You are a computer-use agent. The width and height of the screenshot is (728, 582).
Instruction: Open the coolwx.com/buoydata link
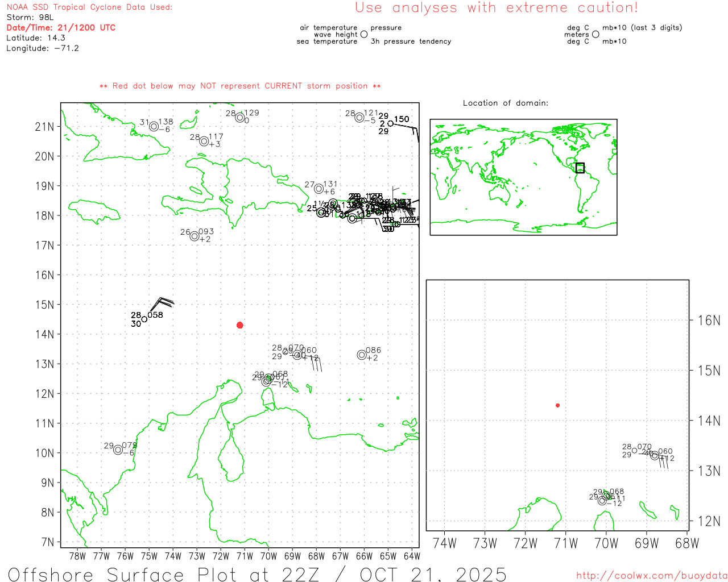[652, 576]
